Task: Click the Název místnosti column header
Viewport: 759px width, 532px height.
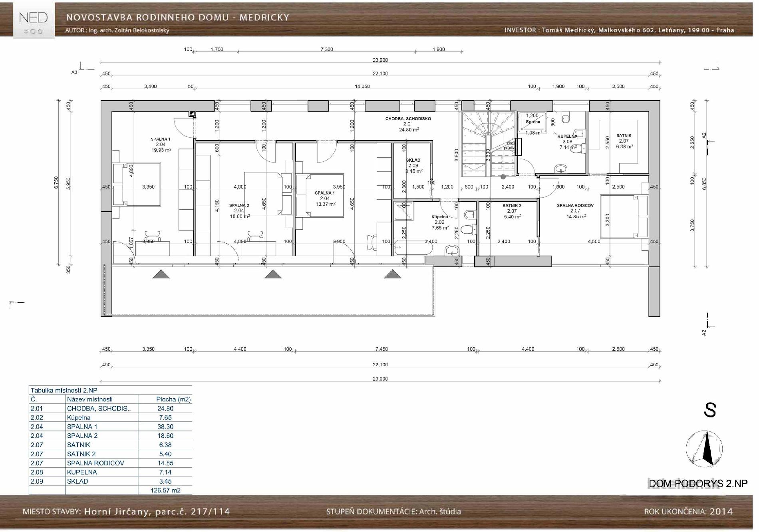Action: [x=90, y=399]
